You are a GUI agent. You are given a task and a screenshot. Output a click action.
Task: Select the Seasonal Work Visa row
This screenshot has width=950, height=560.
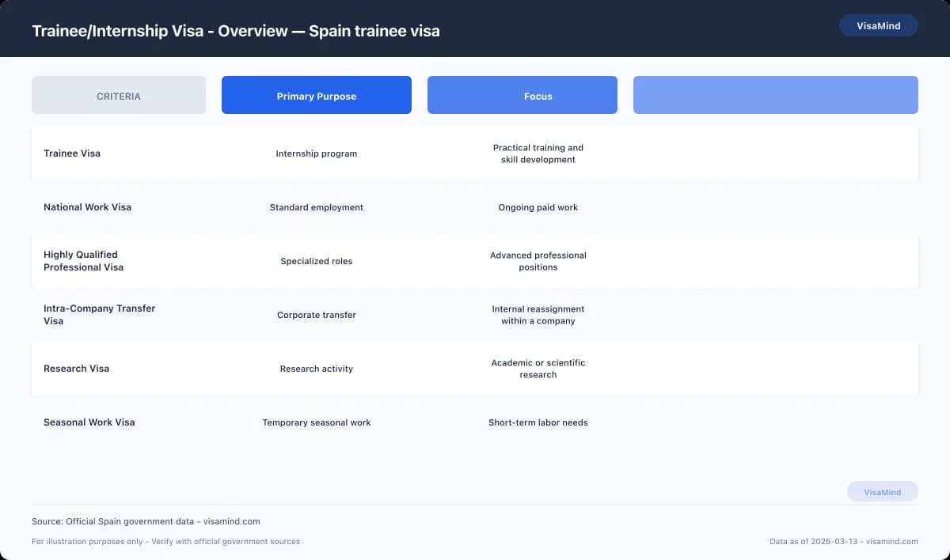89,422
